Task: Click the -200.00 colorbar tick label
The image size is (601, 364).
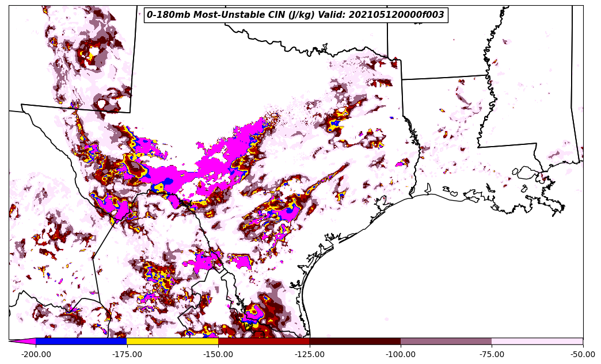Action: click(36, 354)
